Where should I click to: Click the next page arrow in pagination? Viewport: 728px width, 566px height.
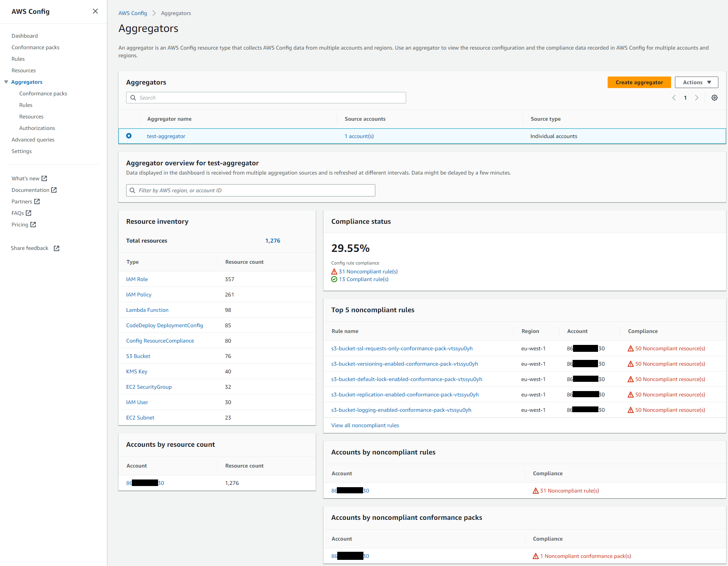click(x=697, y=98)
